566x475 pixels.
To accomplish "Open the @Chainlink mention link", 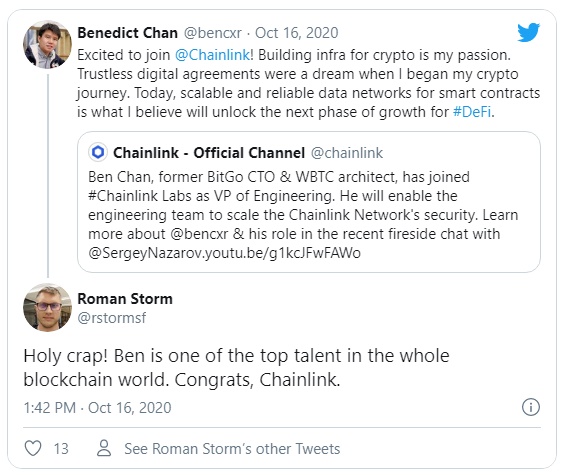I will point(212,55).
